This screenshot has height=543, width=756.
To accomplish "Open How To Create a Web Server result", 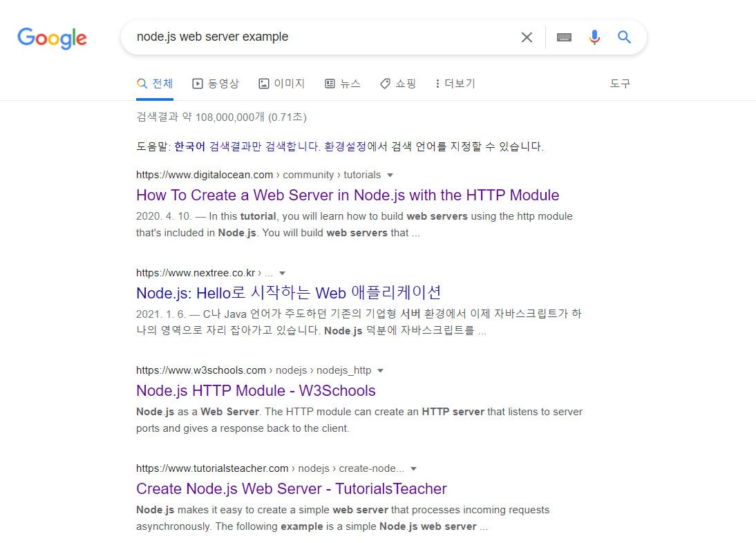I will point(348,195).
